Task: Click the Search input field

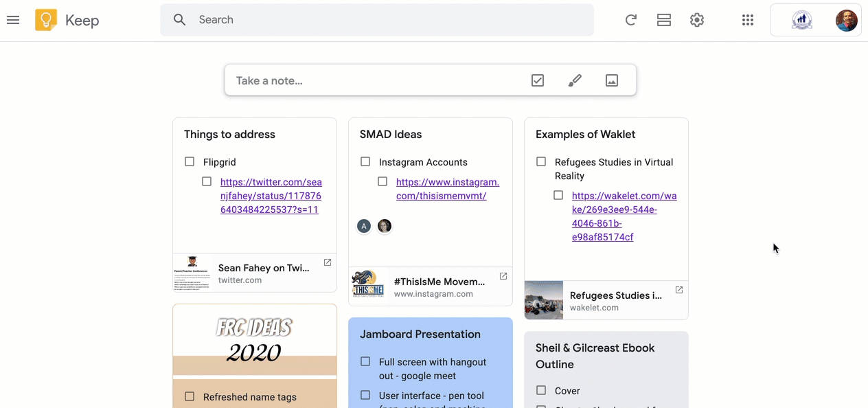Action: coord(377,20)
